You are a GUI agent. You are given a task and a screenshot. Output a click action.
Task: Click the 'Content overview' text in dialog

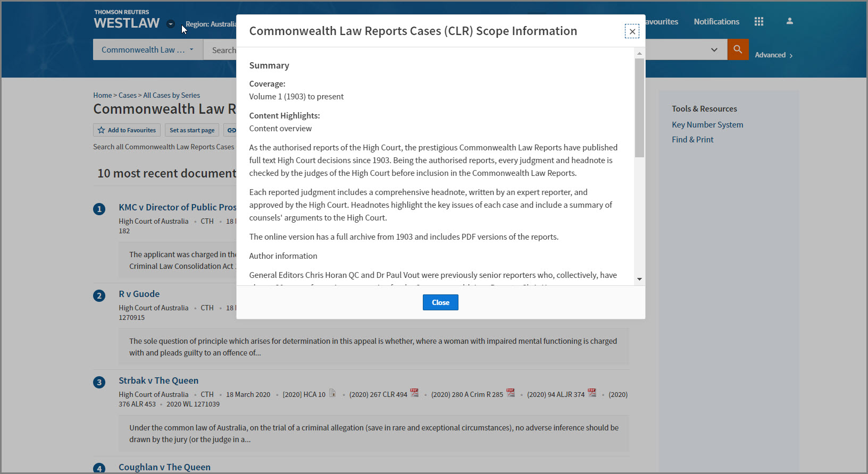pyautogui.click(x=280, y=129)
